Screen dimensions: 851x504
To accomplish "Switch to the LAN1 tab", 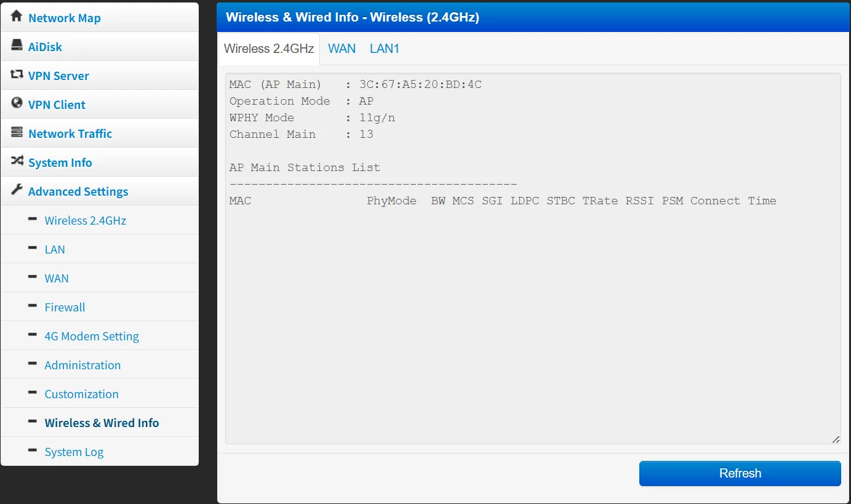I will point(385,49).
